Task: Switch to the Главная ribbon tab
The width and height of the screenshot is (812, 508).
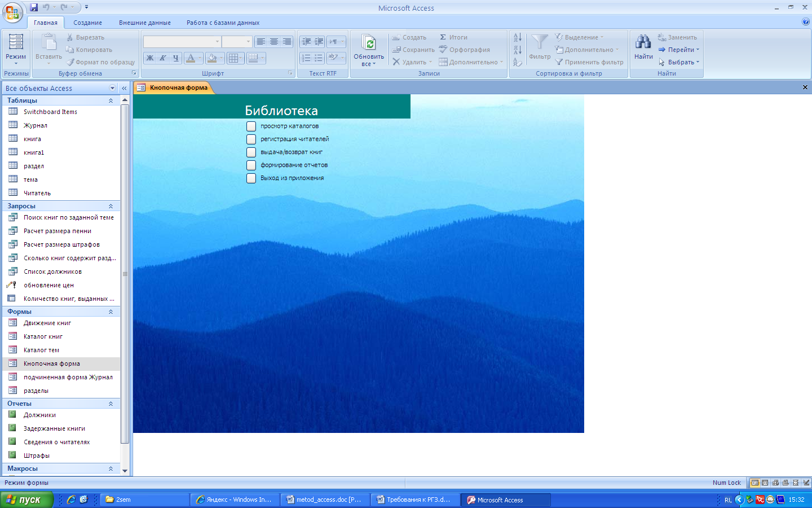Action: point(46,23)
